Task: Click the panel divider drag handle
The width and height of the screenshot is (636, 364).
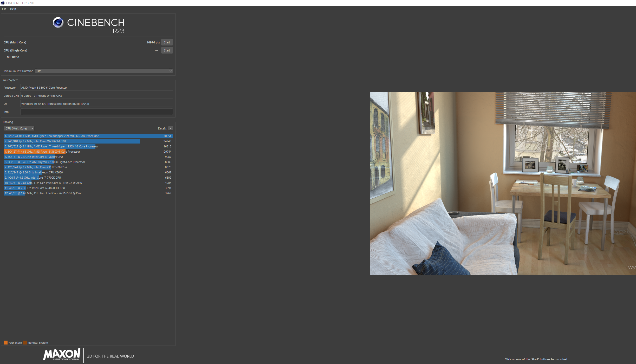Action: pos(178,188)
